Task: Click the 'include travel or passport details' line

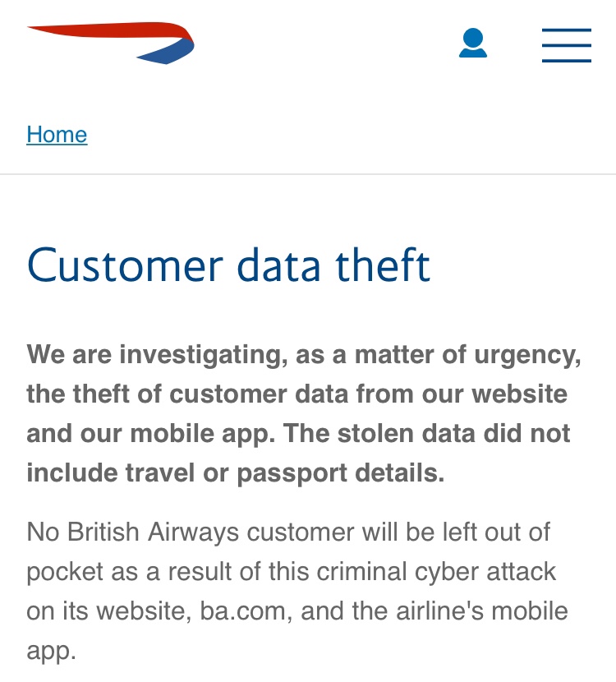Action: pos(236,473)
